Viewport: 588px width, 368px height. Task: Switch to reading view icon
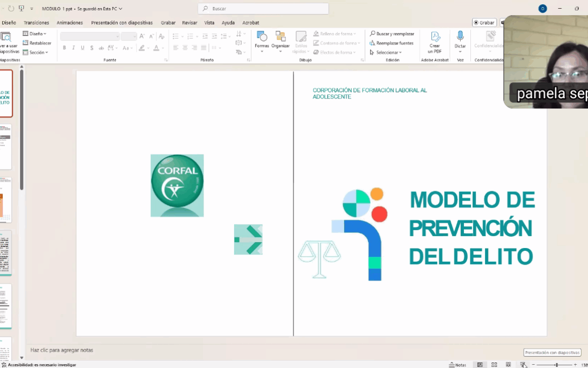(x=508, y=365)
